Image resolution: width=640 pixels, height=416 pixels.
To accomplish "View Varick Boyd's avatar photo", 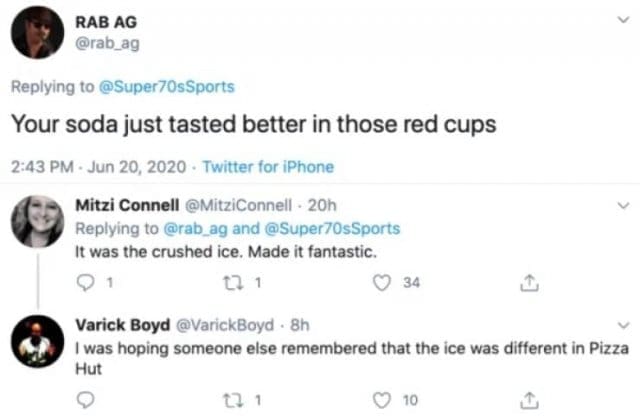I will click(x=38, y=342).
